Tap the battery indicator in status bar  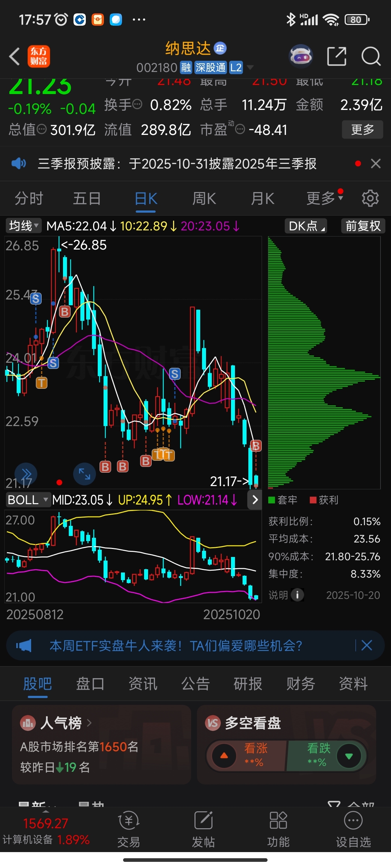tap(357, 20)
